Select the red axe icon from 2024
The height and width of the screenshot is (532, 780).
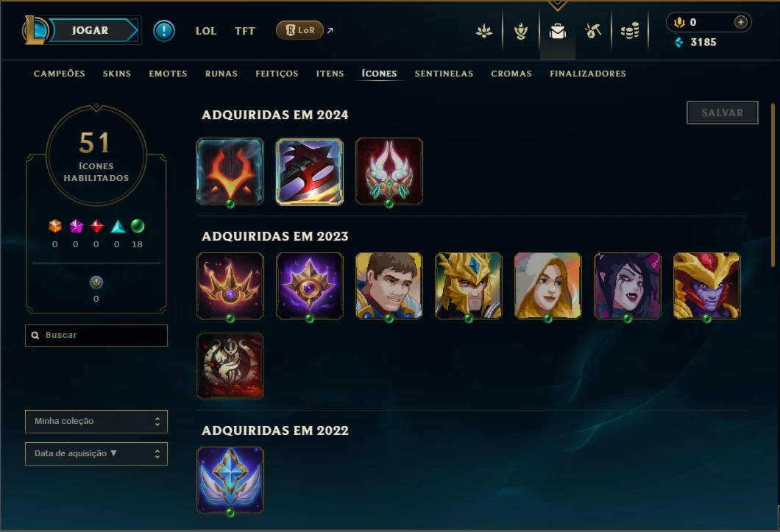tap(309, 171)
